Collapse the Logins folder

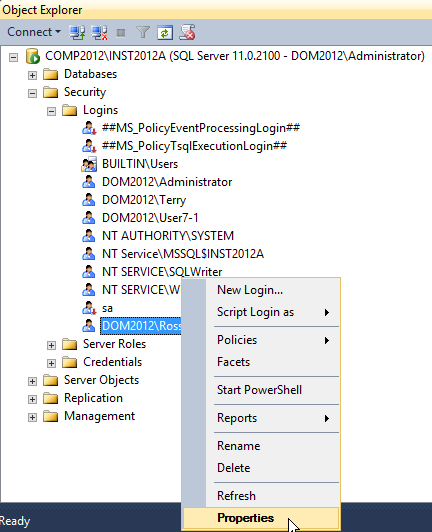tap(51, 111)
